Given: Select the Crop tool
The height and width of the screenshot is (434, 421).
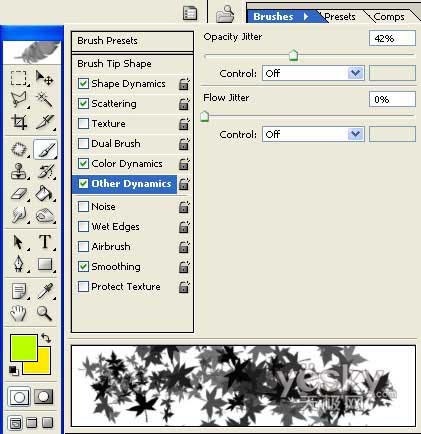Looking at the screenshot, I should tap(19, 122).
